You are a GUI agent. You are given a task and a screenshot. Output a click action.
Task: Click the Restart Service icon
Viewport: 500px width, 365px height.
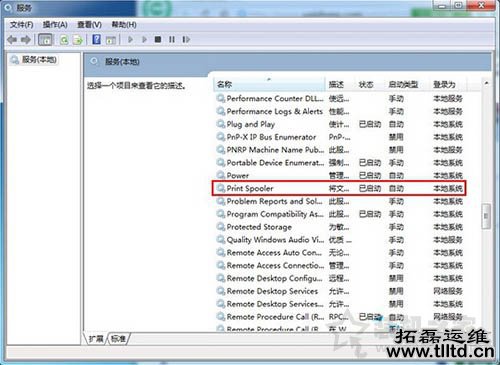pyautogui.click(x=186, y=40)
